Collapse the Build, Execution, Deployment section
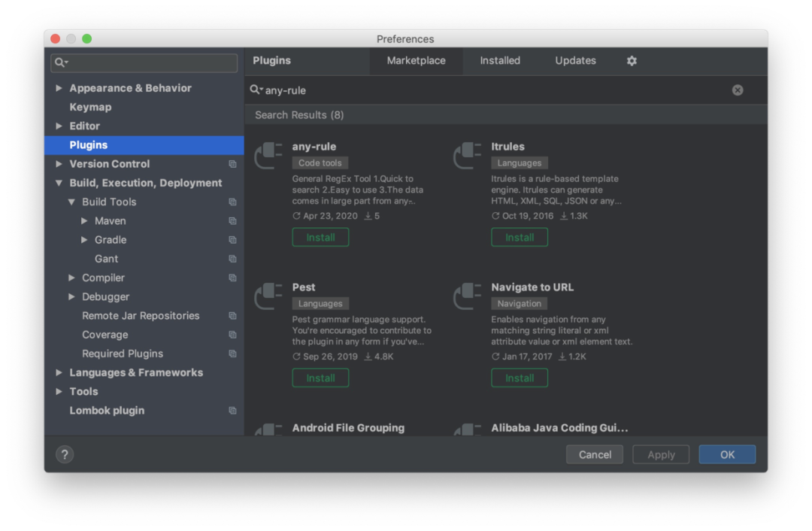 click(x=59, y=183)
